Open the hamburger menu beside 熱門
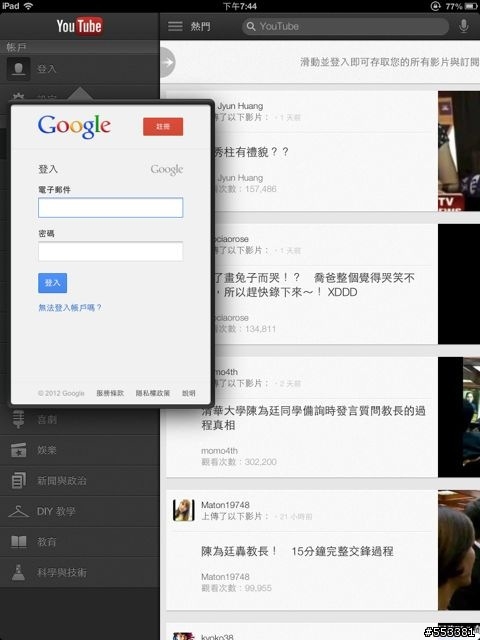The image size is (480, 640). coord(175,26)
